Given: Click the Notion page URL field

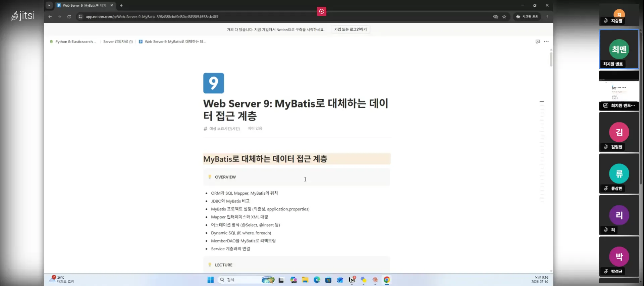Looking at the screenshot, I should [x=152, y=16].
